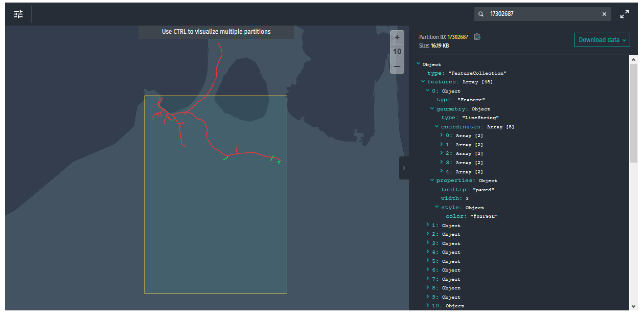This screenshot has width=644, height=315.
Task: Collapse the geometry Object node
Action: pos(432,108)
